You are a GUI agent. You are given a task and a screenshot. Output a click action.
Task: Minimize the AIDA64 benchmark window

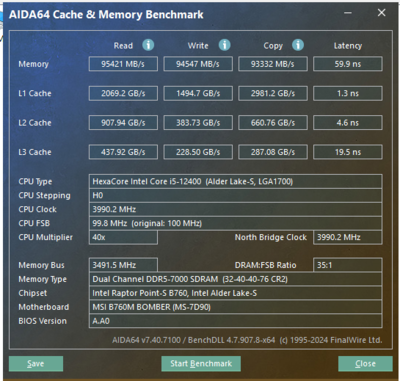[348, 13]
